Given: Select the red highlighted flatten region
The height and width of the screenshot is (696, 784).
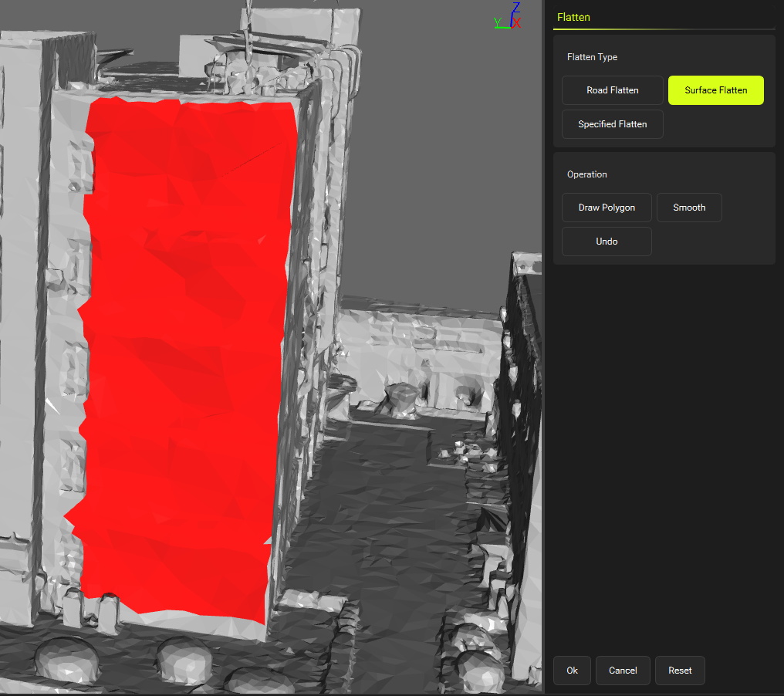Looking at the screenshot, I should pyautogui.click(x=185, y=347).
